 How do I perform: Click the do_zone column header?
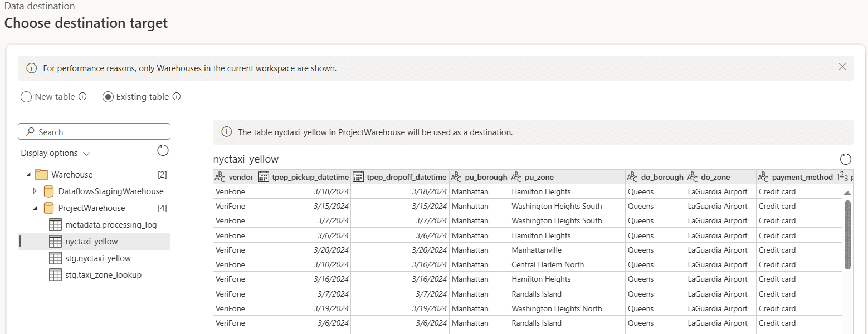(721, 177)
